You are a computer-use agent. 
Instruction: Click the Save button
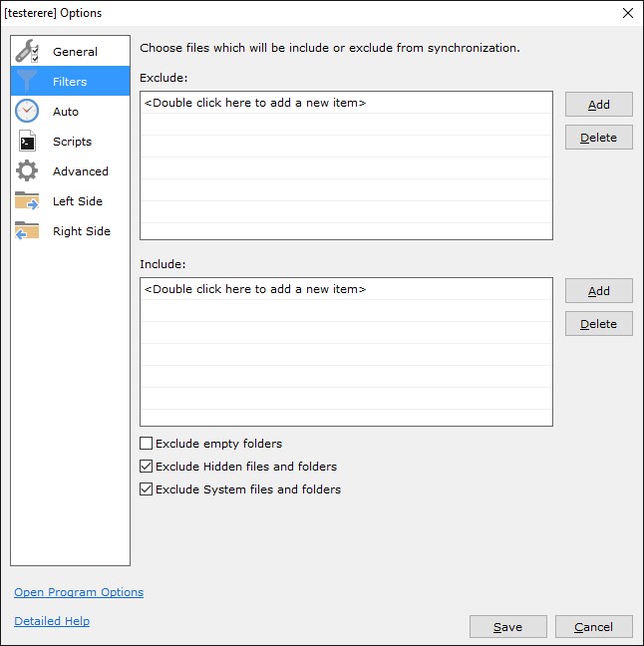pos(507,627)
